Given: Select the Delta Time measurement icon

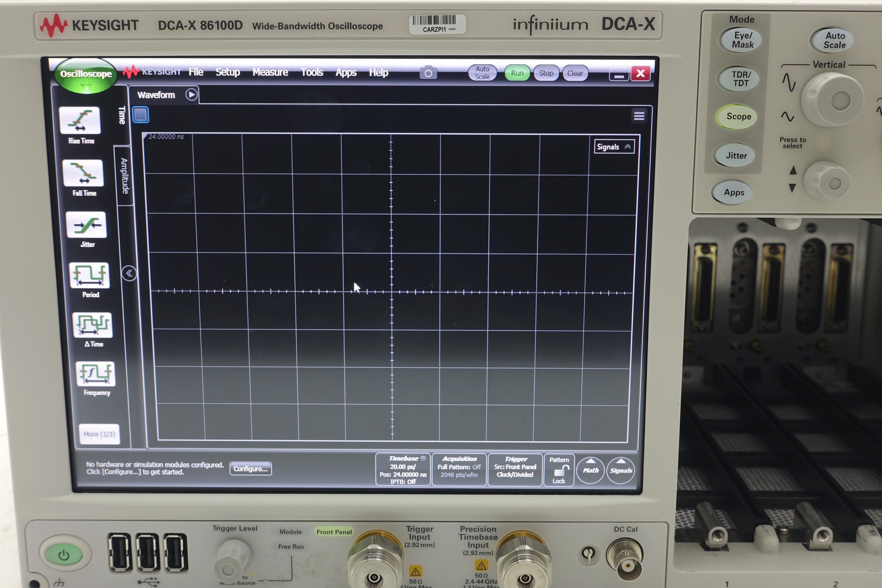Looking at the screenshot, I should pyautogui.click(x=93, y=325).
